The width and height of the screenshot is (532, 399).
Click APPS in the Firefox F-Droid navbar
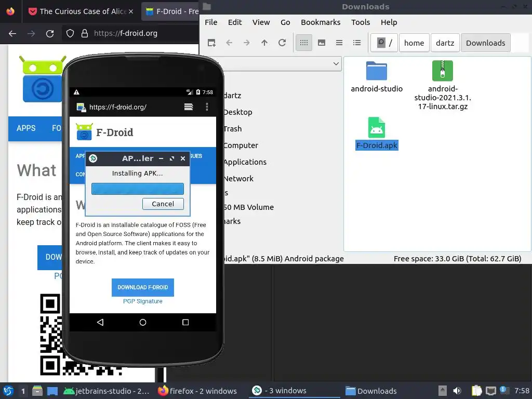(26, 128)
